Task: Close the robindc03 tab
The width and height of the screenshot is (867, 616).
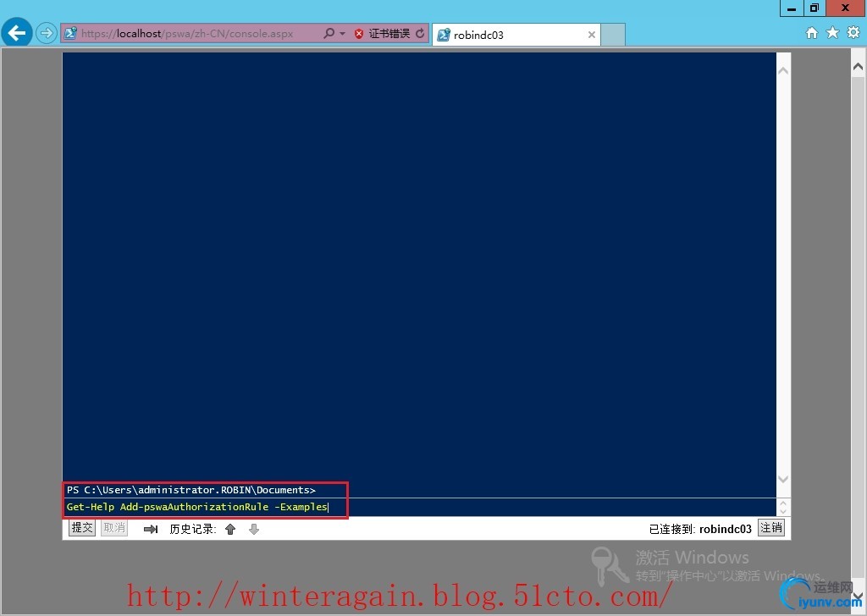Action: pyautogui.click(x=592, y=35)
